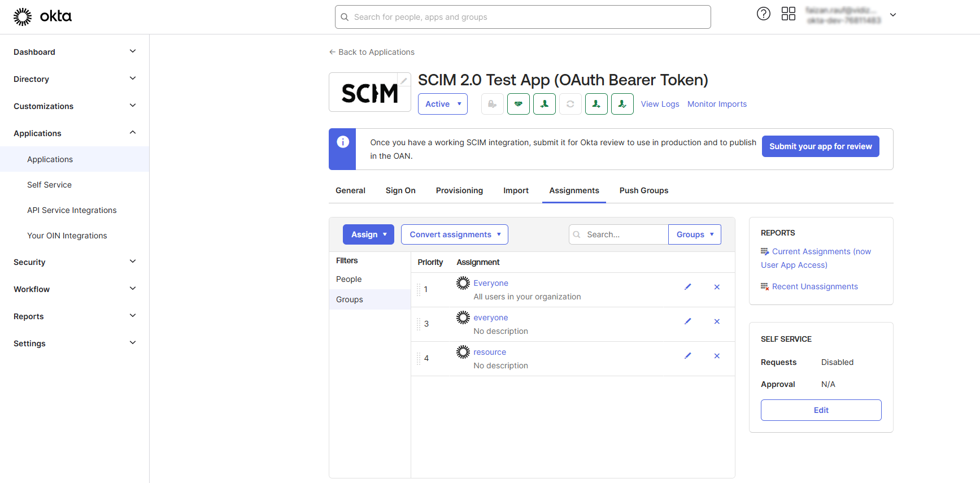Click the green handshake icon button
This screenshot has height=483, width=980.
(x=518, y=104)
